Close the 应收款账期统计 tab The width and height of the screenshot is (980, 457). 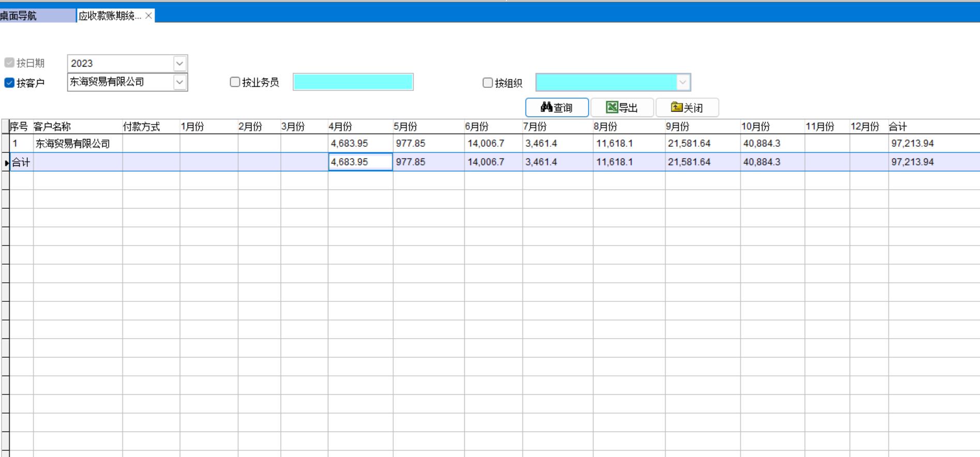(x=149, y=16)
